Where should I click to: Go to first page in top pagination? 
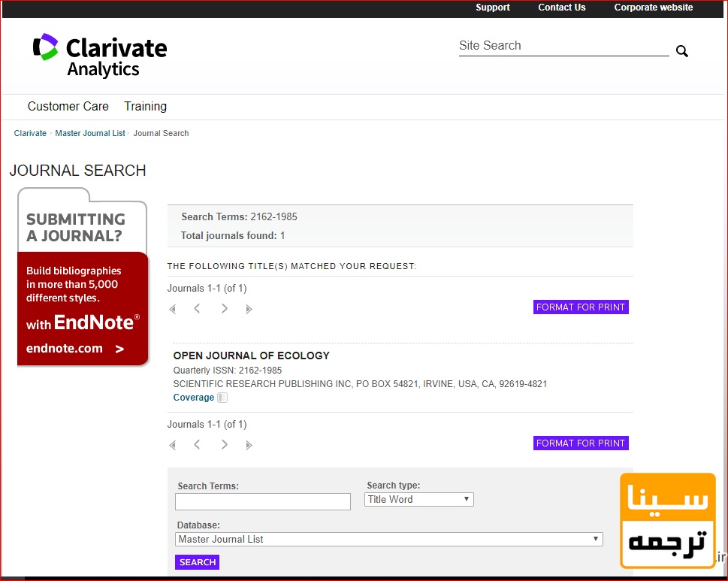point(173,309)
